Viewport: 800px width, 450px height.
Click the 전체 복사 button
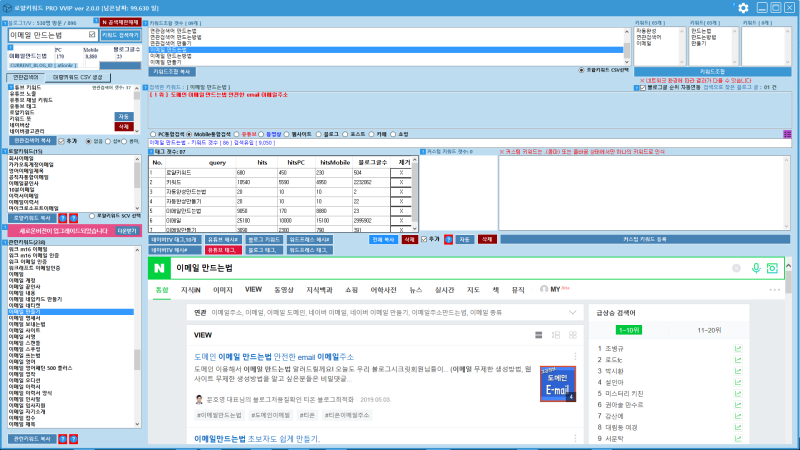coord(383,239)
